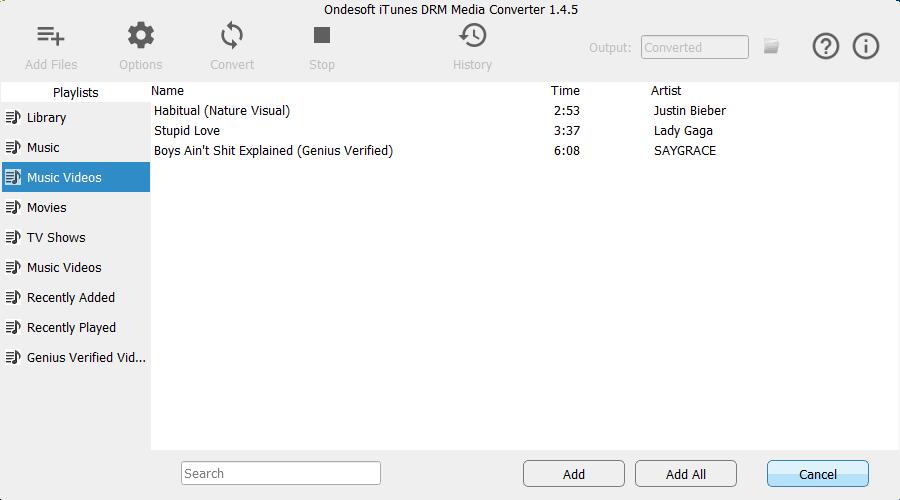Click the Output path field
The image size is (900, 500).
tap(695, 47)
